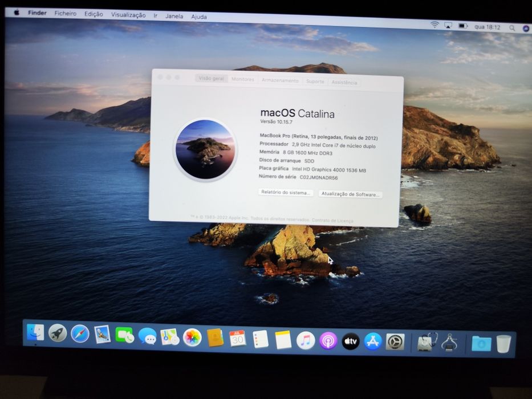The height and width of the screenshot is (399, 532).
Task: Open Safari compass icon in Dock
Action: [x=80, y=334]
